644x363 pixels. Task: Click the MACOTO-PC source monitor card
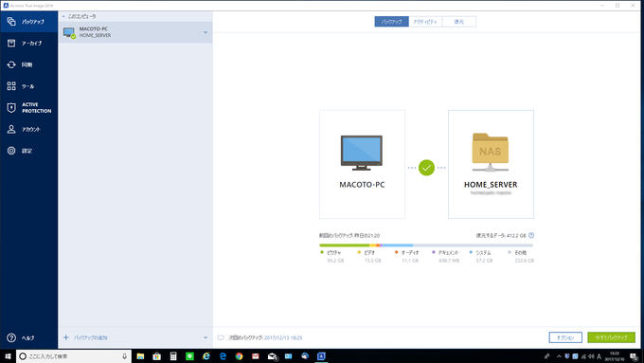tap(362, 164)
